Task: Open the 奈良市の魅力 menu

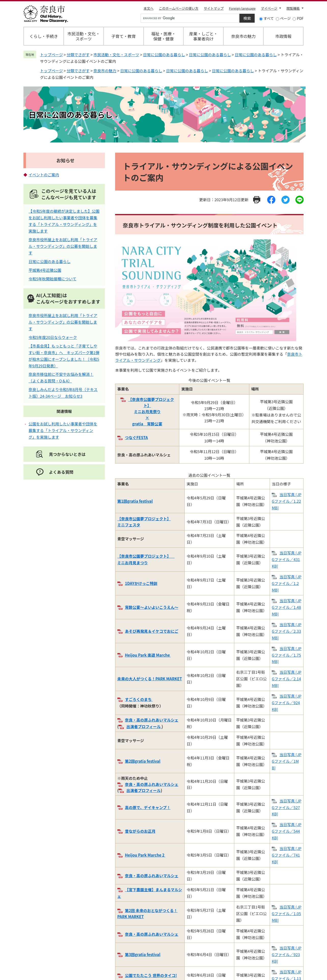Action: click(243, 37)
